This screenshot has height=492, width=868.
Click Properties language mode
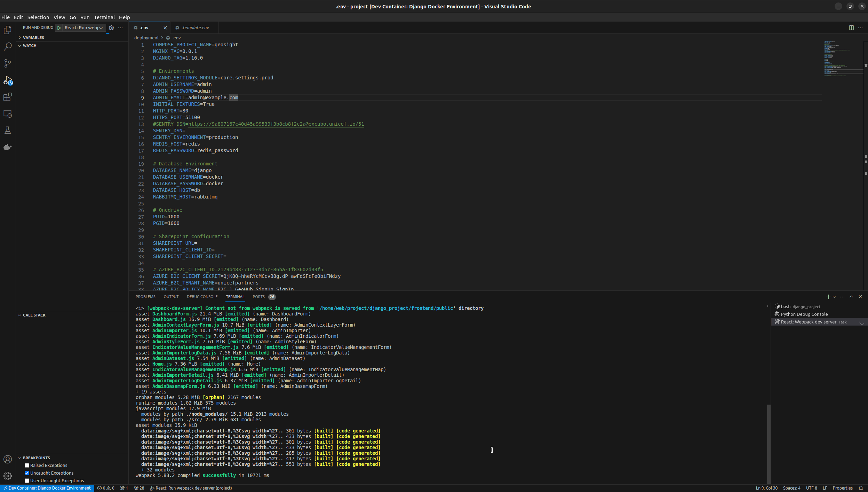click(x=842, y=488)
